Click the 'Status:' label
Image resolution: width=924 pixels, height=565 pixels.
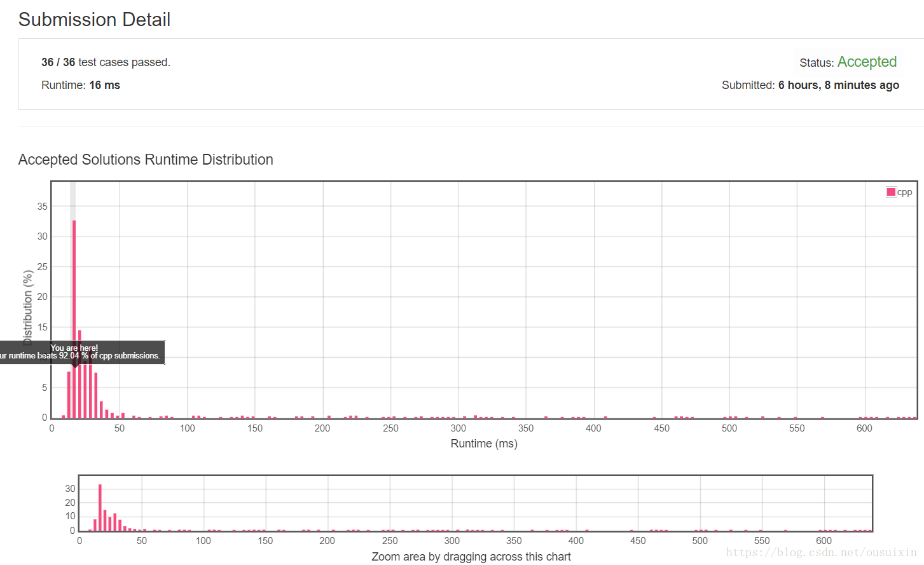817,63
